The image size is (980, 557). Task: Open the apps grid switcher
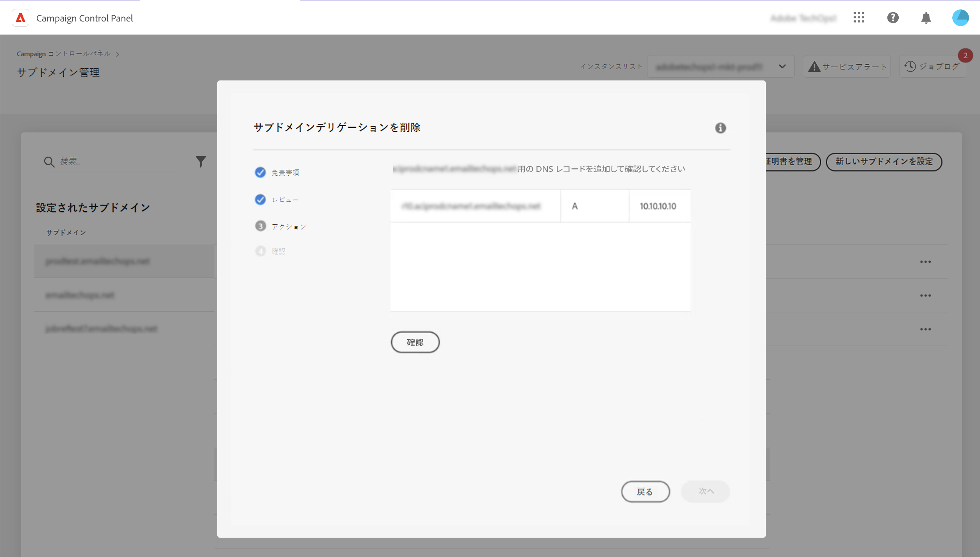coord(858,18)
